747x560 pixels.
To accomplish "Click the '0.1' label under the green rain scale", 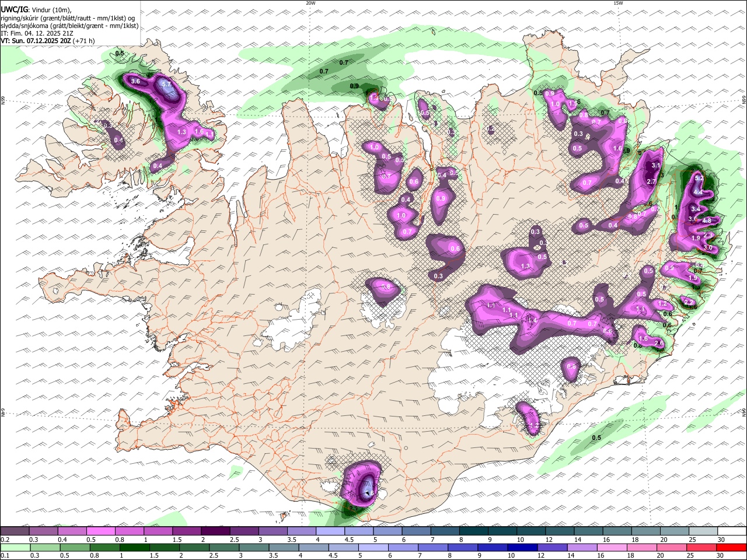I will 5,556.
